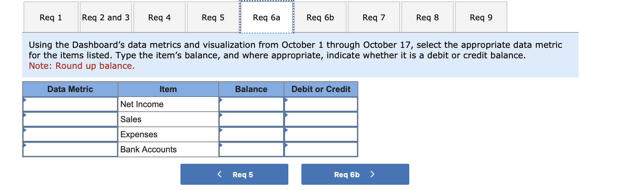Open the Req 9 tab
Screen dimensions: 644x190
pos(480,17)
